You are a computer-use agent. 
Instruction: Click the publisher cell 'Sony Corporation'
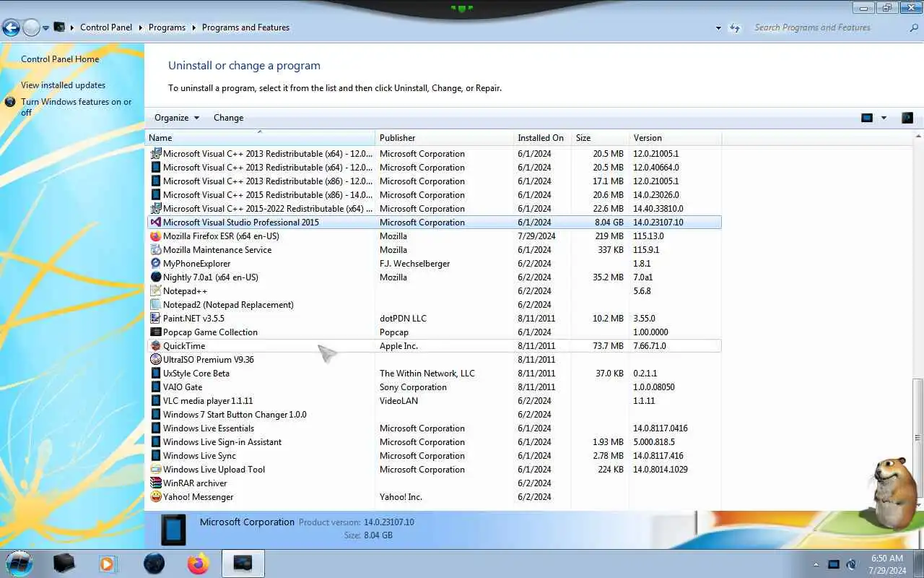click(413, 387)
